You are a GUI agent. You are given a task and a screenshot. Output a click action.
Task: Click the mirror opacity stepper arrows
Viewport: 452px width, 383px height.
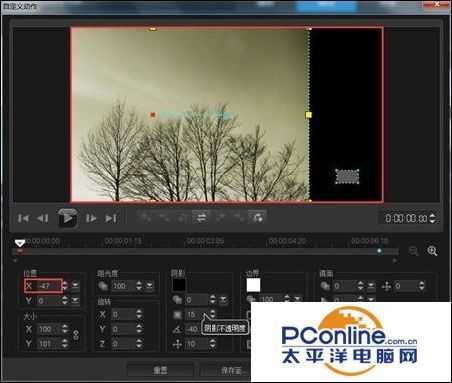coord(360,286)
